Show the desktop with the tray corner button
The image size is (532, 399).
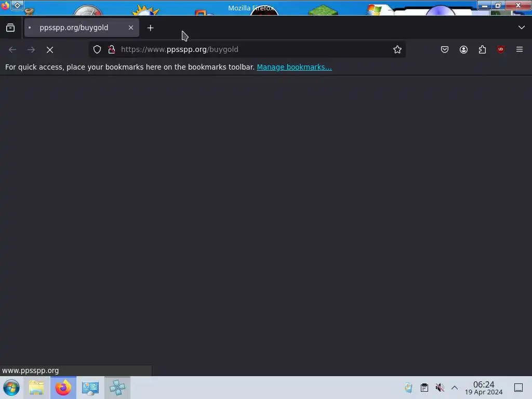pos(518,388)
